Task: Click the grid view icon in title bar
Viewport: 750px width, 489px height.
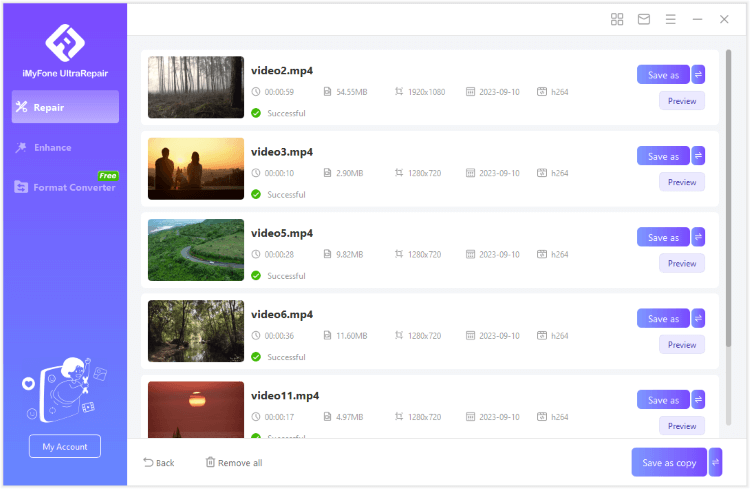Action: [617, 19]
